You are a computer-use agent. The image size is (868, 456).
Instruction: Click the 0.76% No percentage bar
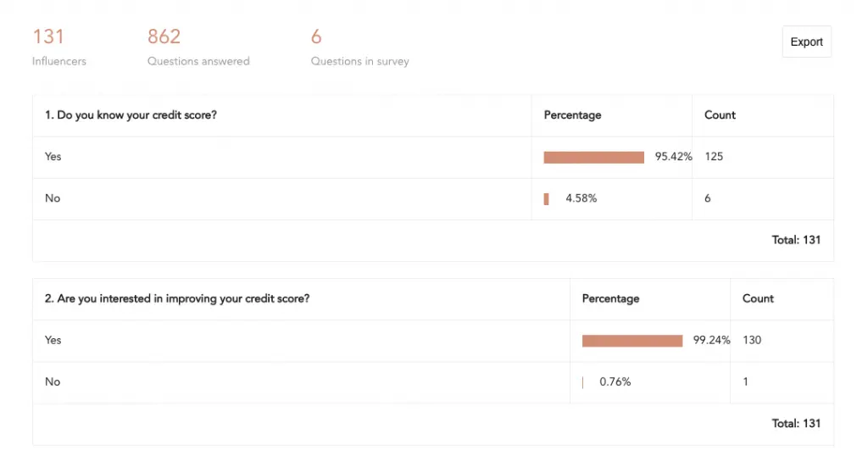pyautogui.click(x=583, y=382)
